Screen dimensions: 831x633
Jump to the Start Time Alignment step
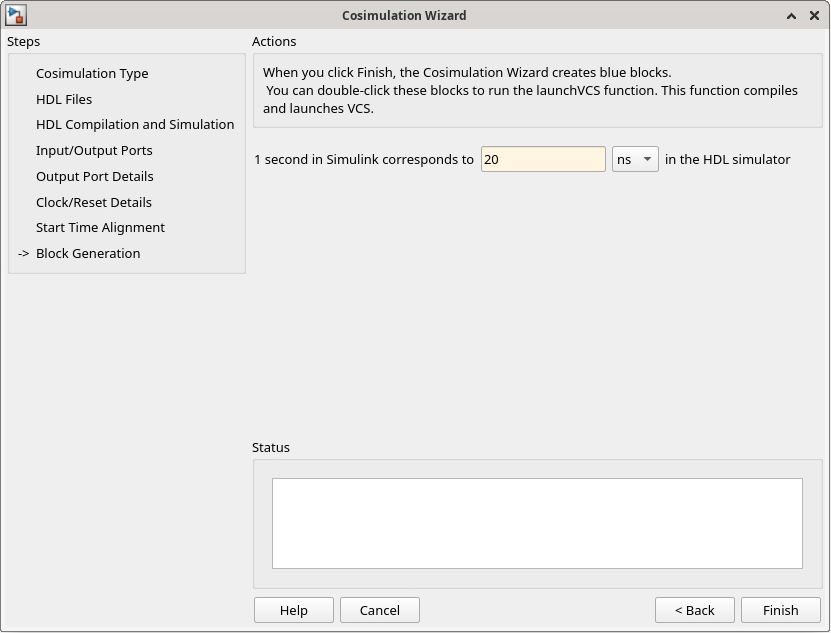point(100,228)
